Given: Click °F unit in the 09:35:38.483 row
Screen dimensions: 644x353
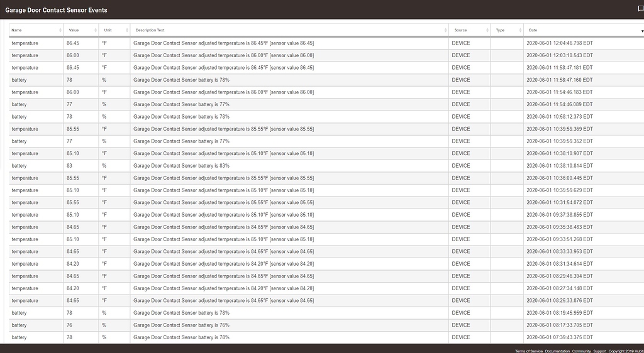Looking at the screenshot, I should pyautogui.click(x=104, y=227).
